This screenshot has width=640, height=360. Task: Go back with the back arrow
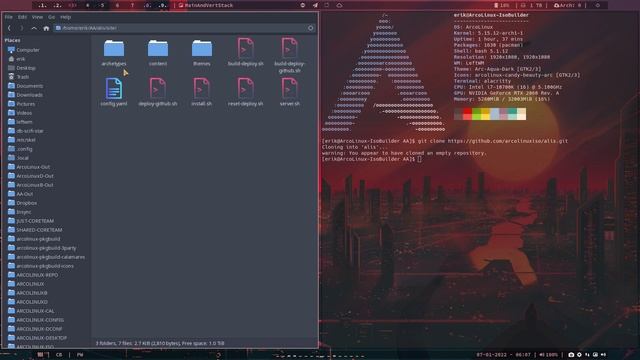(9, 28)
